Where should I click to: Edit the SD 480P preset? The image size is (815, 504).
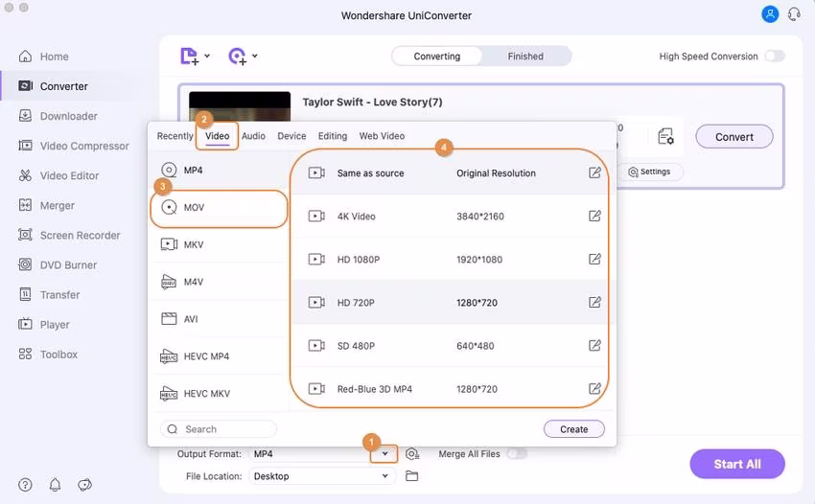click(594, 346)
